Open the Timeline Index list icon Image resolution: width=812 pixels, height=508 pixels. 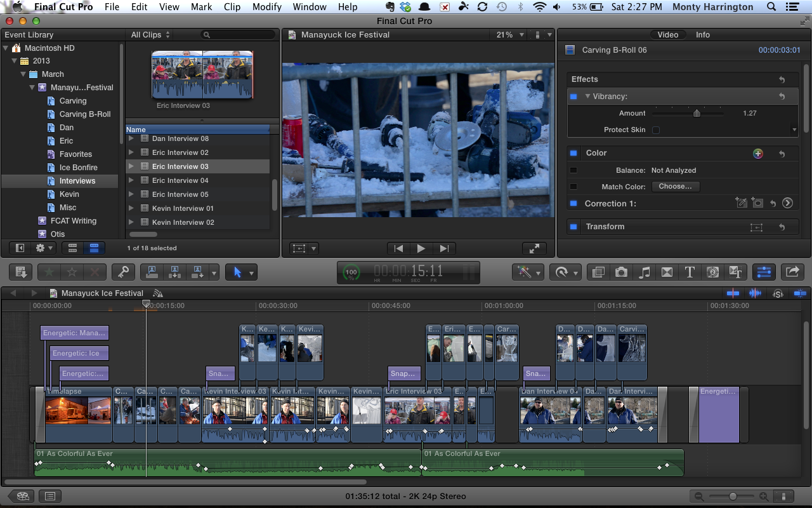(x=50, y=496)
